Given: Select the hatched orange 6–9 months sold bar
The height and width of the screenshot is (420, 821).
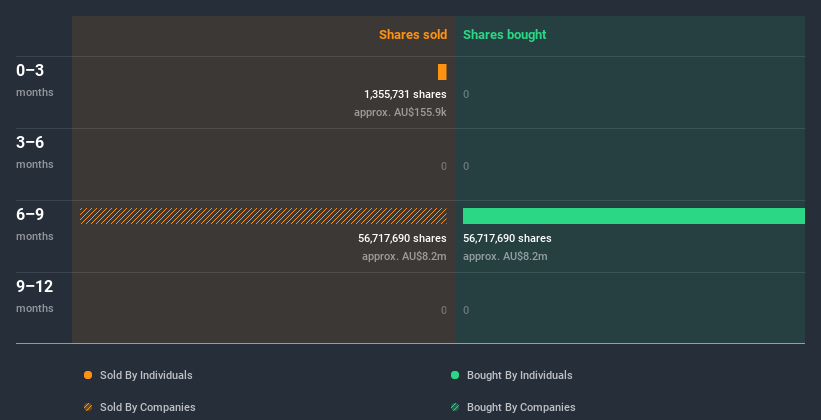Looking at the screenshot, I should [263, 216].
